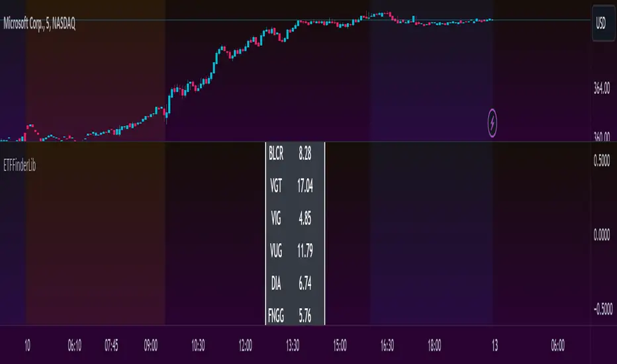Screen dimensions: 617x364
Task: Click the 09:00 time axis label
Action: (151, 345)
